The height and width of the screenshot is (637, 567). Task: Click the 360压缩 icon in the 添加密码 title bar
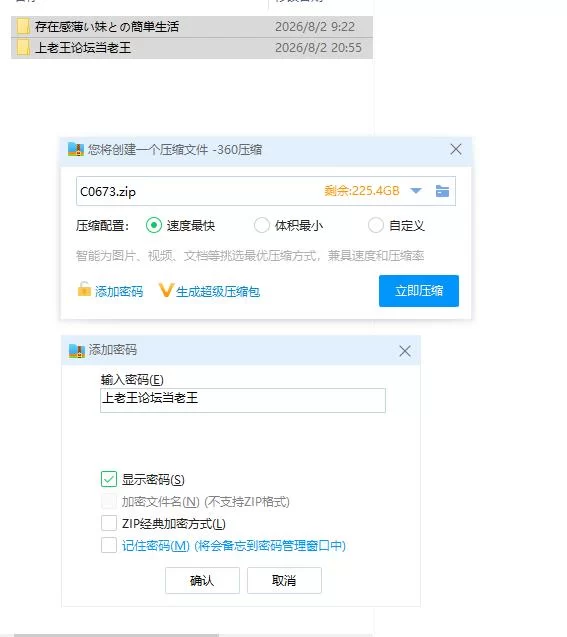coord(77,351)
